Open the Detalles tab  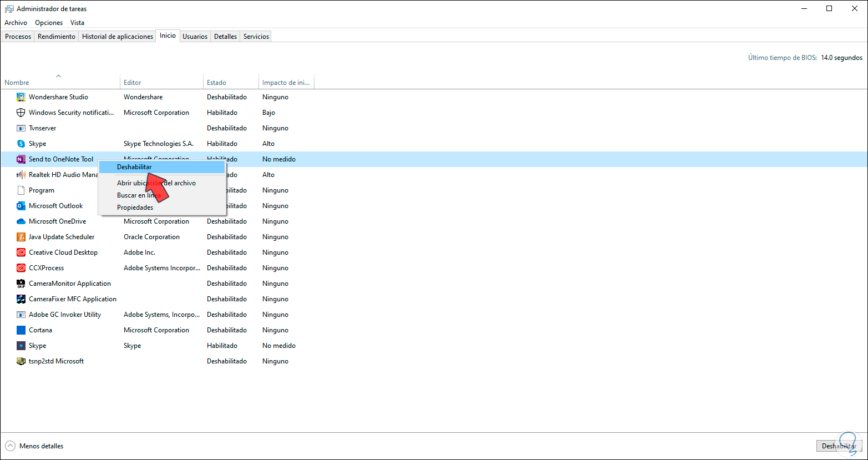tap(226, 37)
